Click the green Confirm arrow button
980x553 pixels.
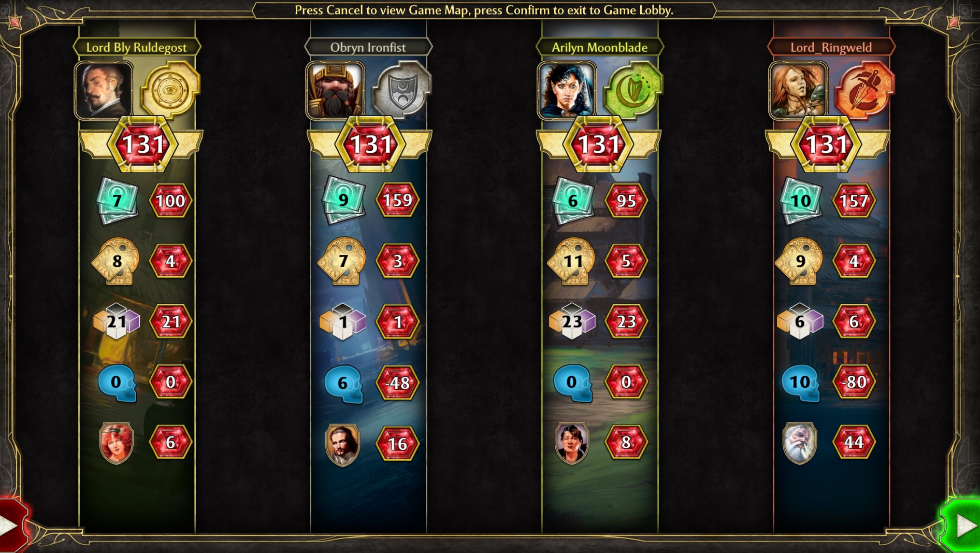click(961, 525)
